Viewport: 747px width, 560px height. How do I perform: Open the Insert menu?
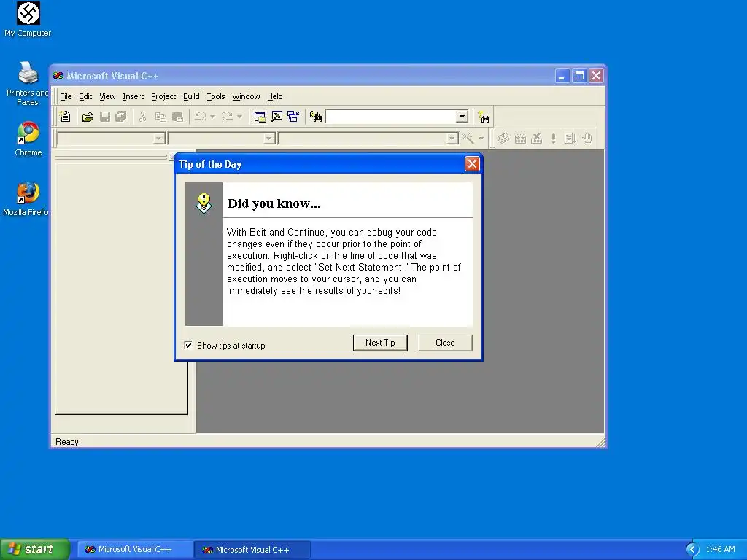click(x=133, y=96)
